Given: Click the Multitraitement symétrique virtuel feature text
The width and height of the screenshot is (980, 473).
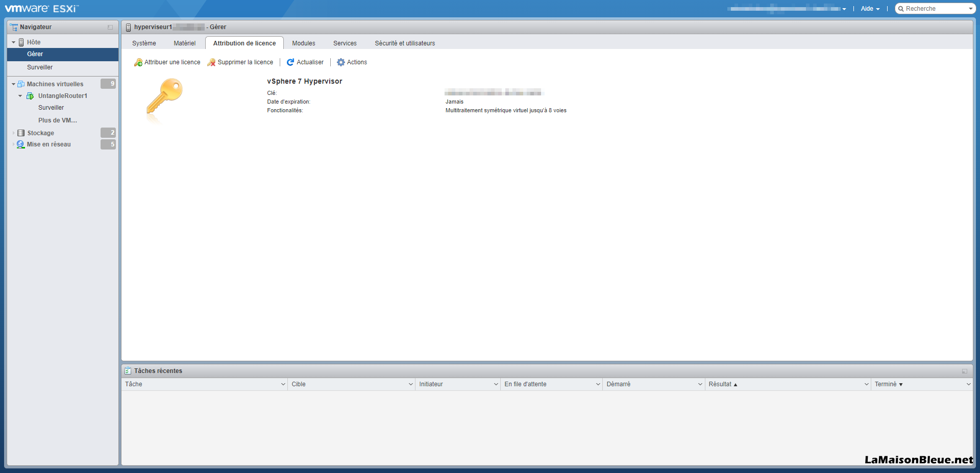Looking at the screenshot, I should pos(506,111).
